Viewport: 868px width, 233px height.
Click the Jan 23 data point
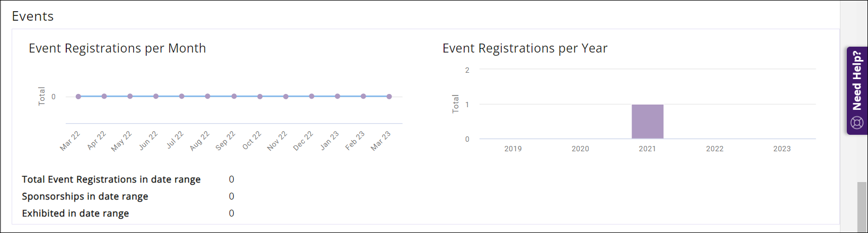click(338, 96)
